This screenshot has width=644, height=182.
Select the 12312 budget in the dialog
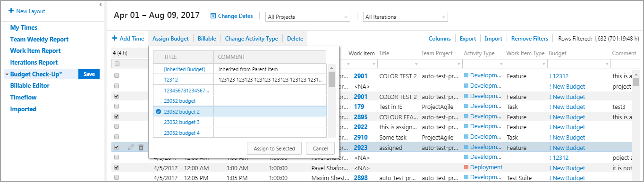click(x=171, y=80)
